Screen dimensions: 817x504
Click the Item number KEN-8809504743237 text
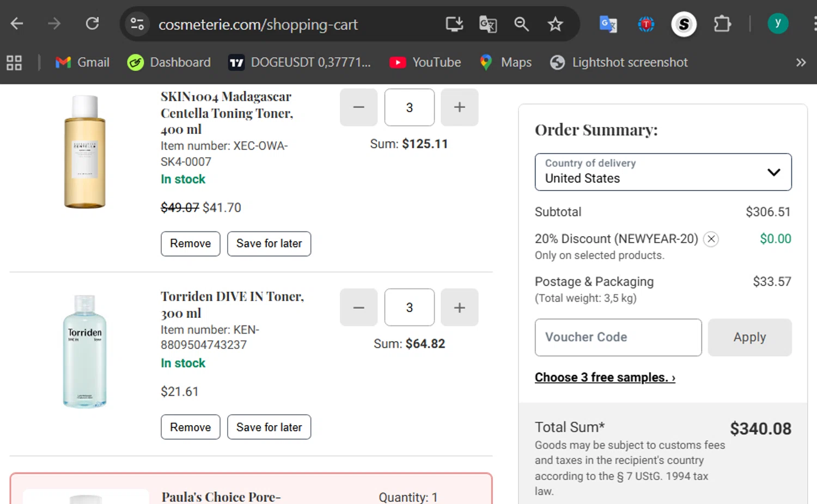tap(210, 337)
